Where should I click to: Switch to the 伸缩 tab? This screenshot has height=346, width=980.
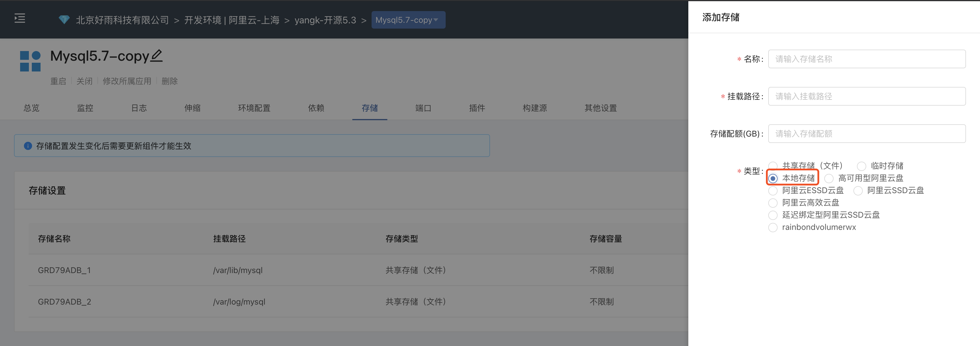[192, 108]
